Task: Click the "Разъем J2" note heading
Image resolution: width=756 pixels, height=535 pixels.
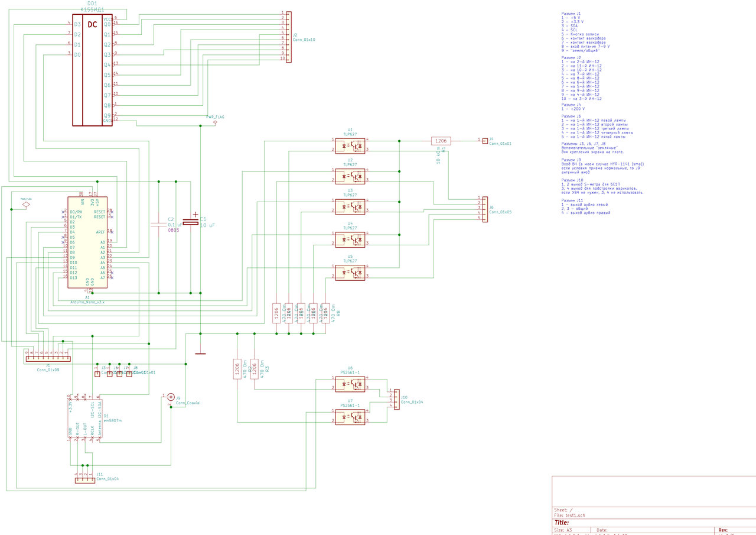Action: click(571, 58)
